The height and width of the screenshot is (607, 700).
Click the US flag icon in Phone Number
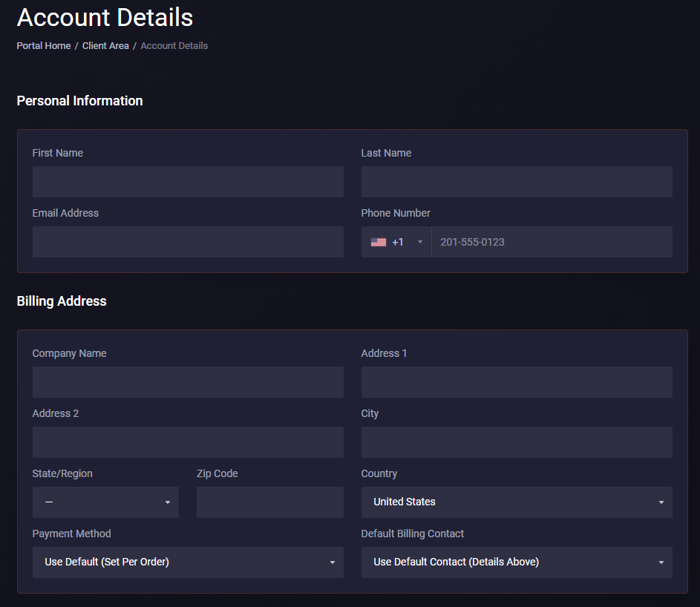point(379,242)
